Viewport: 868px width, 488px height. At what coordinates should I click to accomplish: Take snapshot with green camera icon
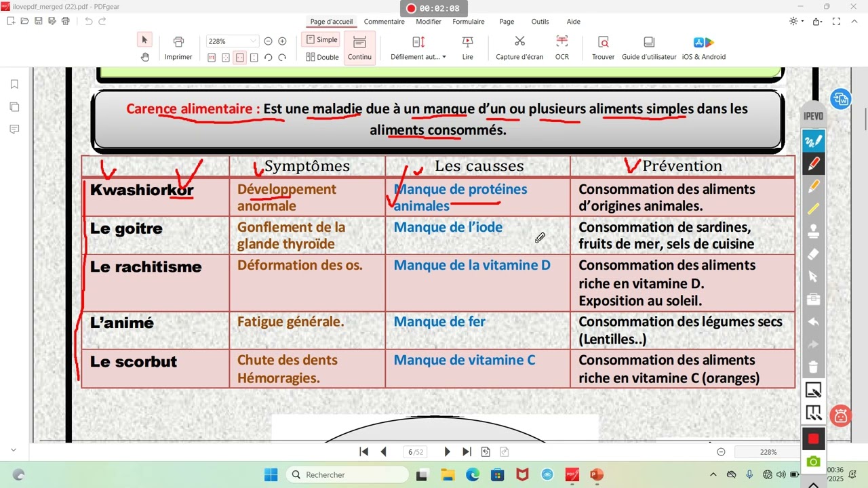pyautogui.click(x=813, y=462)
